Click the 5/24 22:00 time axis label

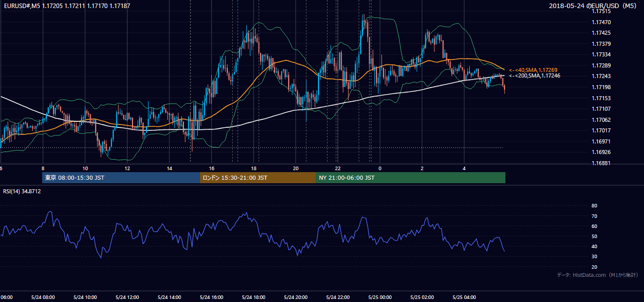pos(338,297)
